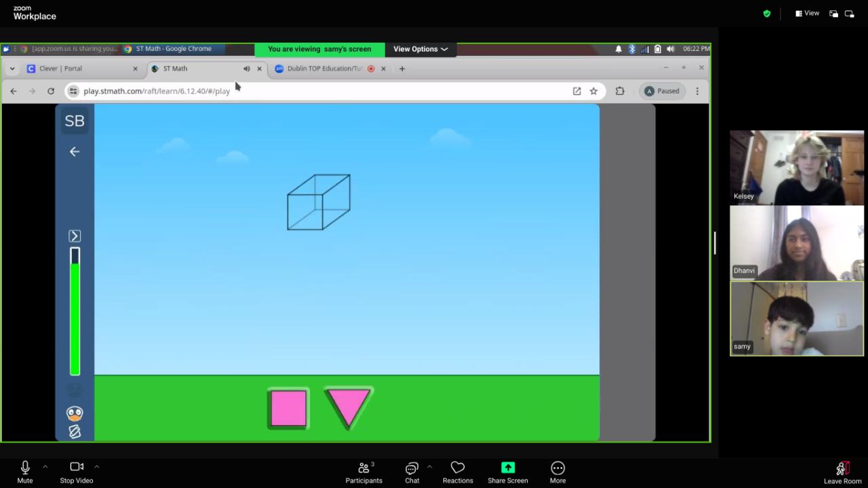Image resolution: width=868 pixels, height=488 pixels.
Task: Click the Paused profile button
Action: (x=662, y=91)
